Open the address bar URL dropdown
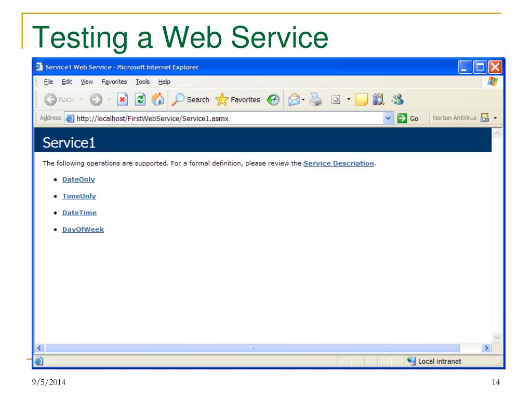Screen dimensions: 532x399 [x=388, y=118]
